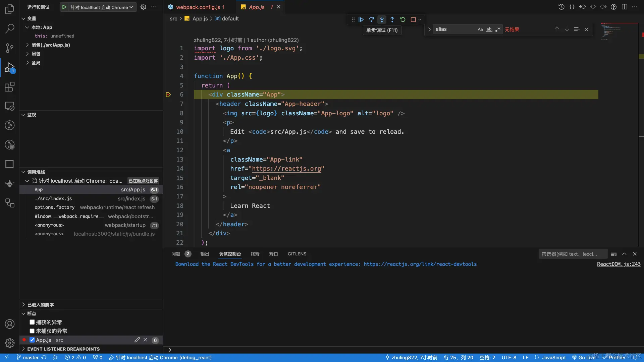644x362 pixels.
Task: Restart the debugging session
Action: point(402,20)
